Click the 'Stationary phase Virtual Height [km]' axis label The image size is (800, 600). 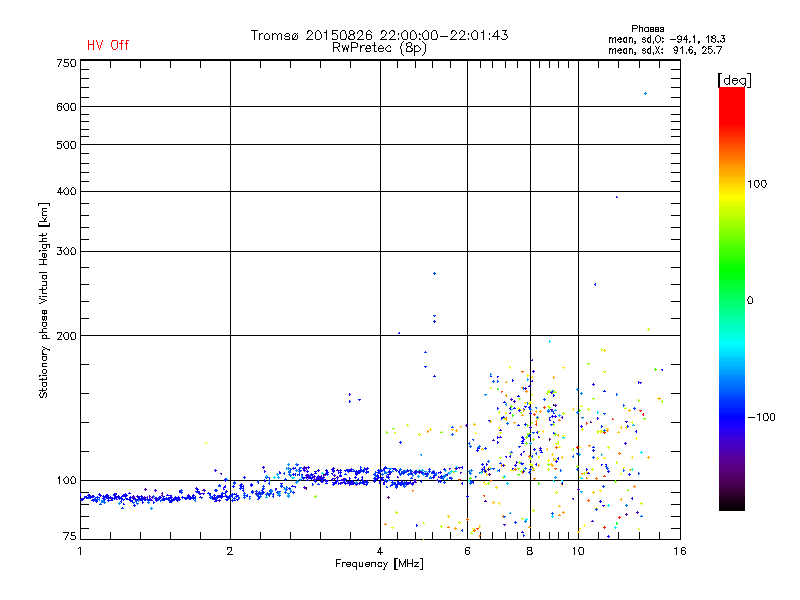44,300
